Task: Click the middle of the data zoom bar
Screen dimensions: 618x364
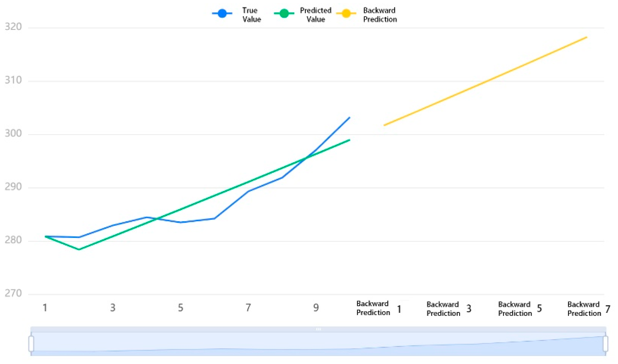Action: (318, 344)
